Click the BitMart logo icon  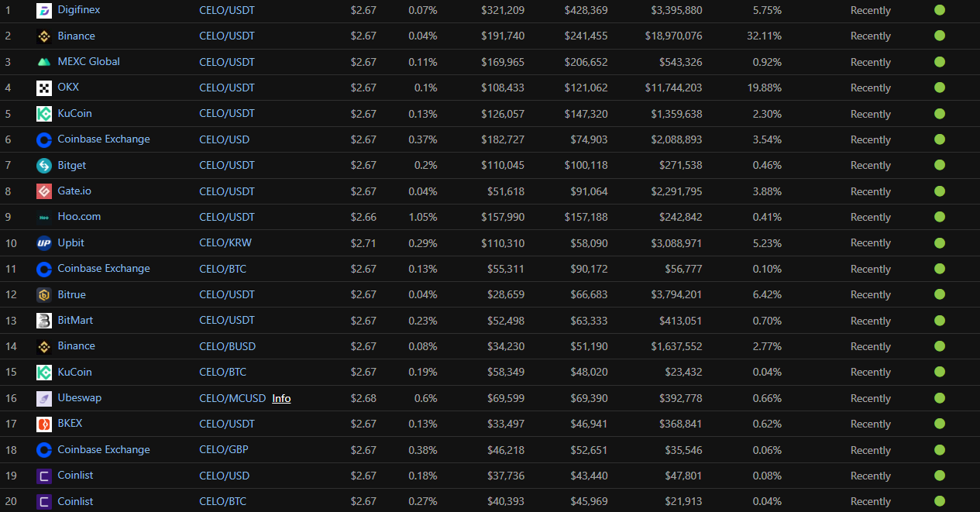coord(44,321)
